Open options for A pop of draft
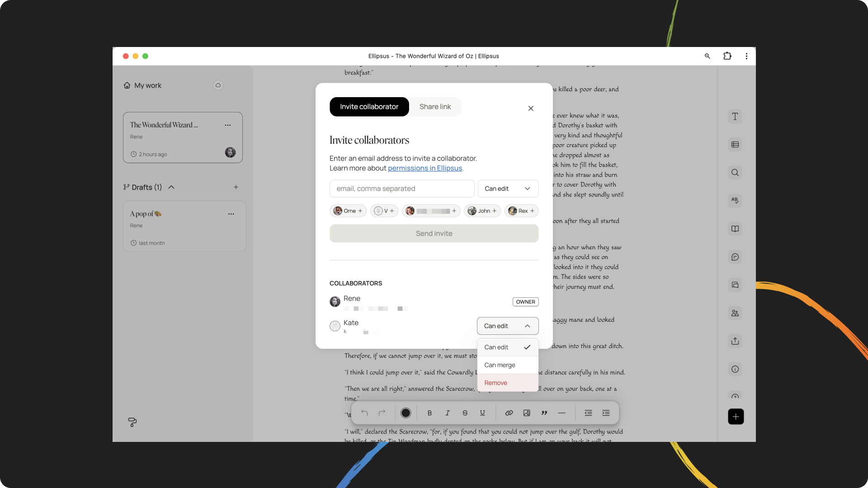868x488 pixels. [231, 214]
